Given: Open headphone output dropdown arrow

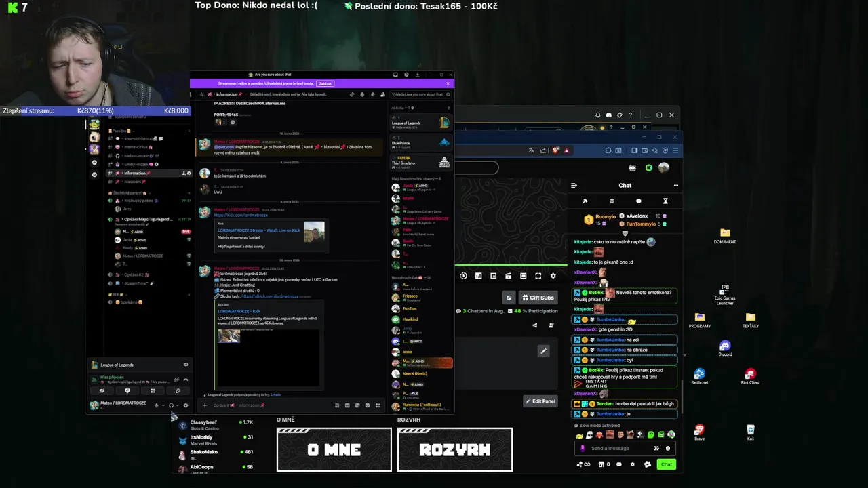Looking at the screenshot, I should tap(178, 405).
